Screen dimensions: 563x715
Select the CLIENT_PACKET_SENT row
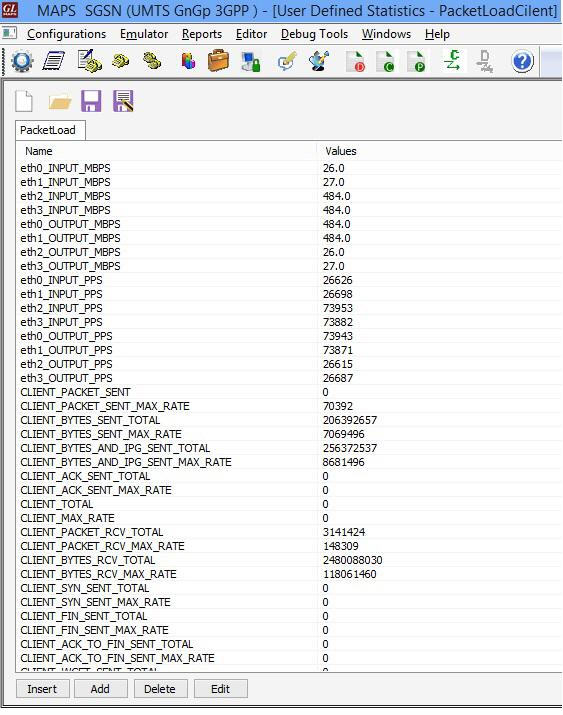(x=289, y=392)
